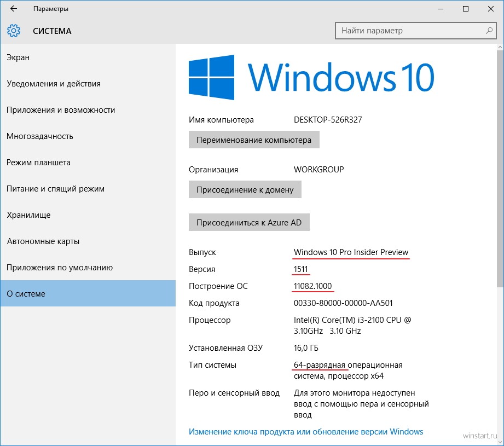Screen dimensions: 504x446
Task: Select "Хранилище" in sidebar
Action: click(88, 215)
